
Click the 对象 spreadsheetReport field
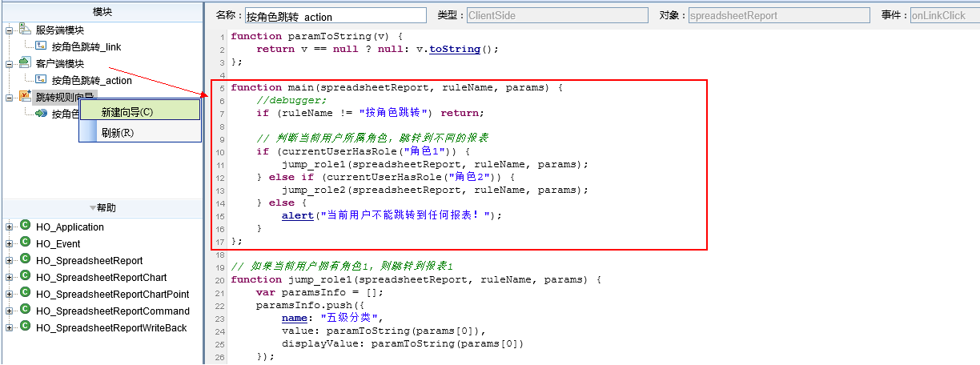[x=779, y=15]
